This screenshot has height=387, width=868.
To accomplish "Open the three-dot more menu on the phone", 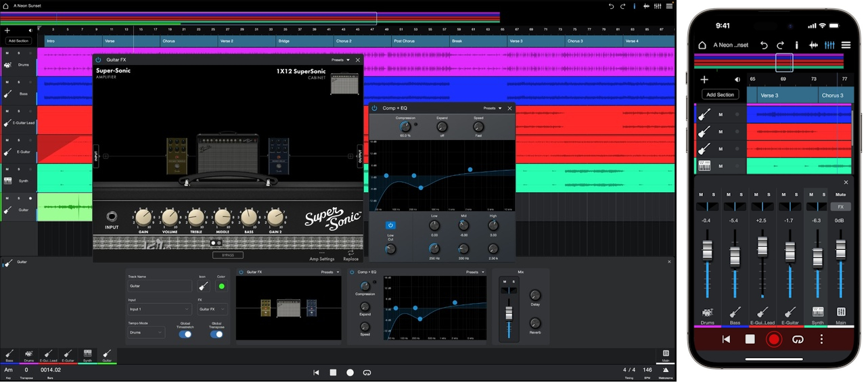I will click(x=822, y=339).
